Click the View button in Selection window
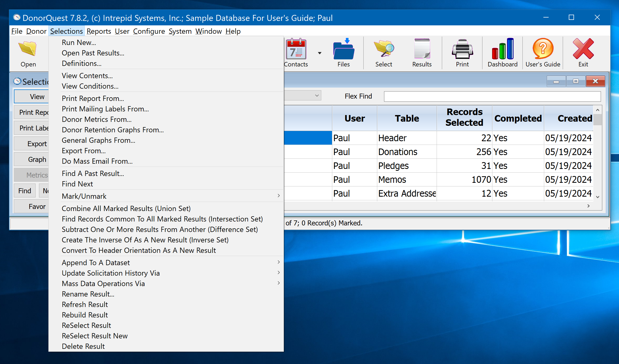 pyautogui.click(x=31, y=96)
